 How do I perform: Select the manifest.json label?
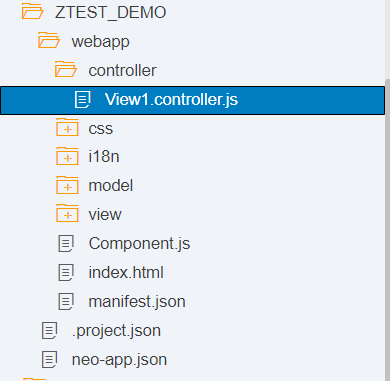point(137,302)
